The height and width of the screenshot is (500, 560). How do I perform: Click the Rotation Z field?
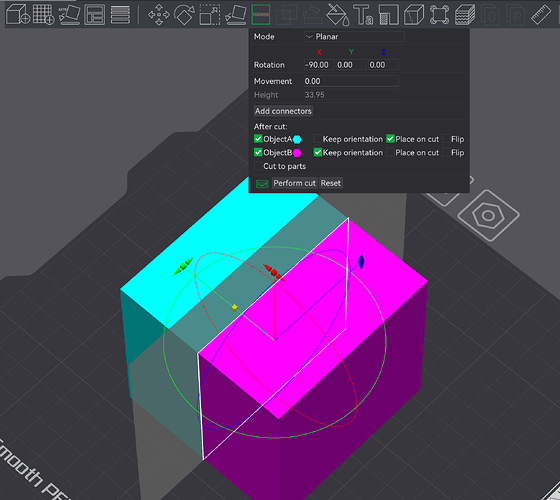point(383,65)
